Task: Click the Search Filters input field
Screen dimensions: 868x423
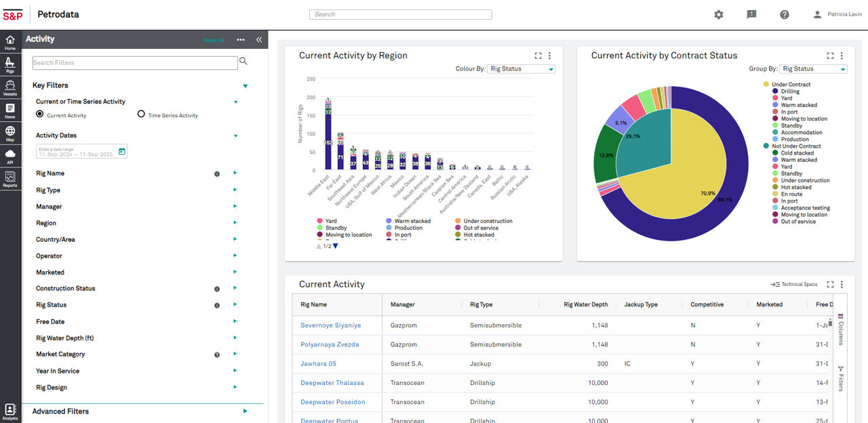Action: 135,63
